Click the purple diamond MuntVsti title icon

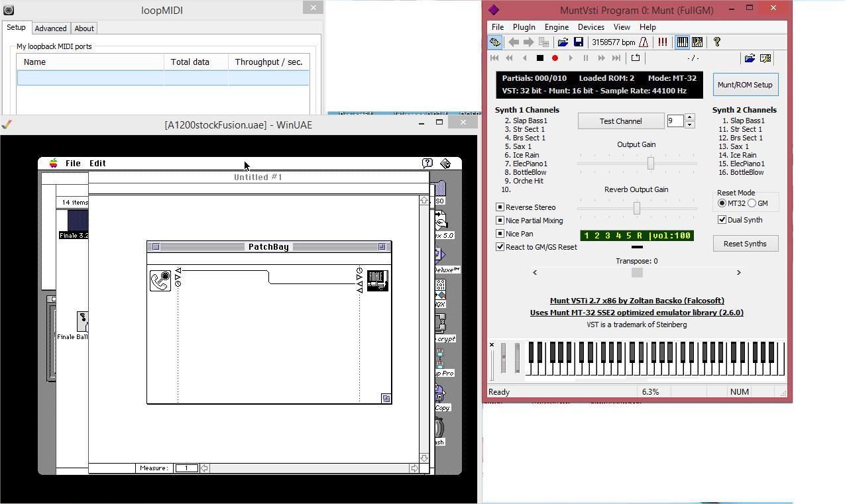pos(493,9)
